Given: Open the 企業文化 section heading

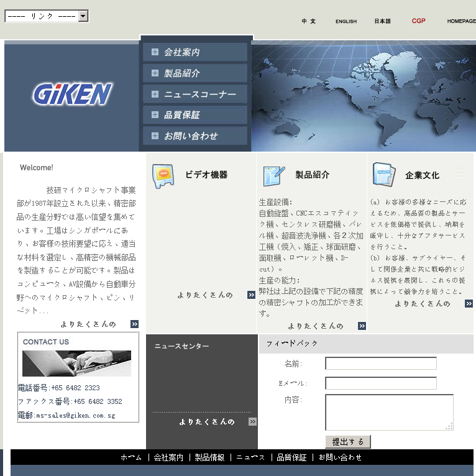Looking at the screenshot, I should pyautogui.click(x=423, y=175).
